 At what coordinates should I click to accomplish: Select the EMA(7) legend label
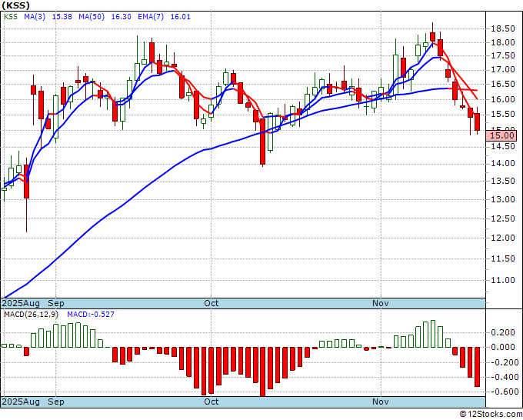(151, 17)
